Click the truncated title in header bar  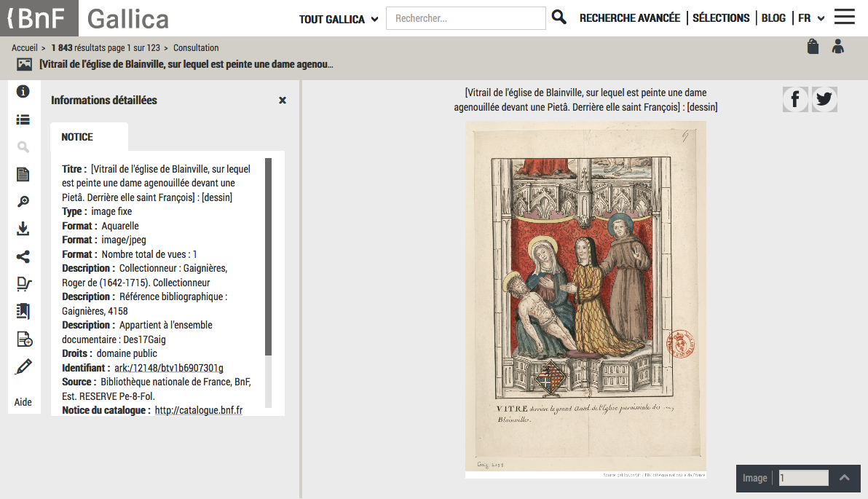click(x=186, y=64)
